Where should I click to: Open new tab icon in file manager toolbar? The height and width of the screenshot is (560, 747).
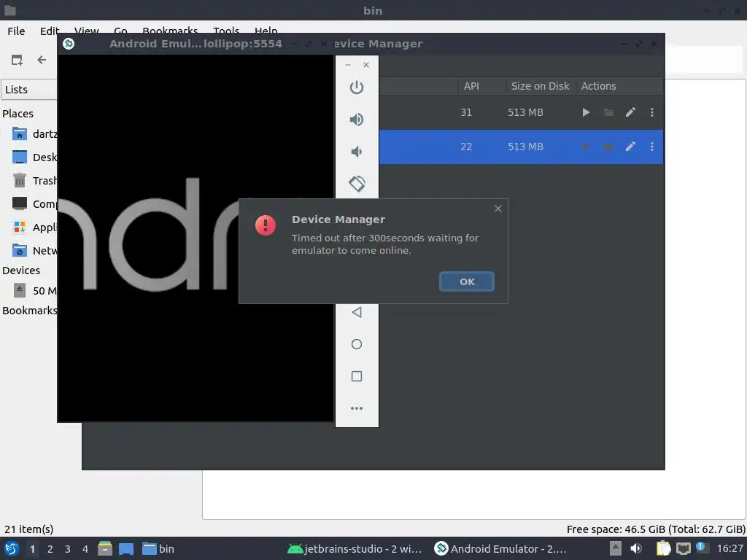pos(18,60)
